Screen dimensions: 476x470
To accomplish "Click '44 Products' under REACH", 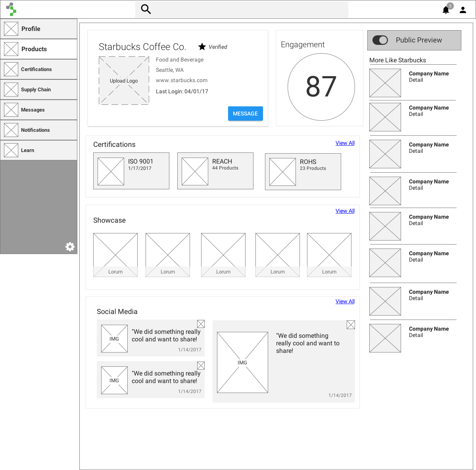I will tap(225, 168).
